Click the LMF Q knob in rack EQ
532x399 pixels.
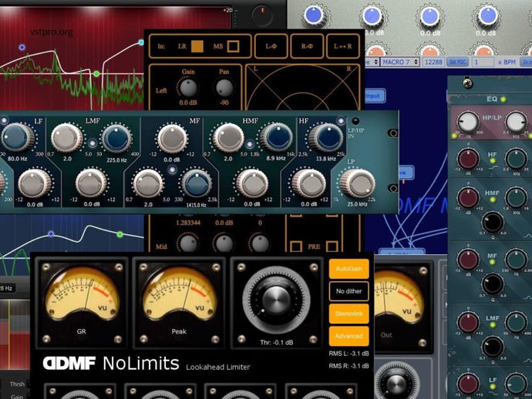(66, 138)
